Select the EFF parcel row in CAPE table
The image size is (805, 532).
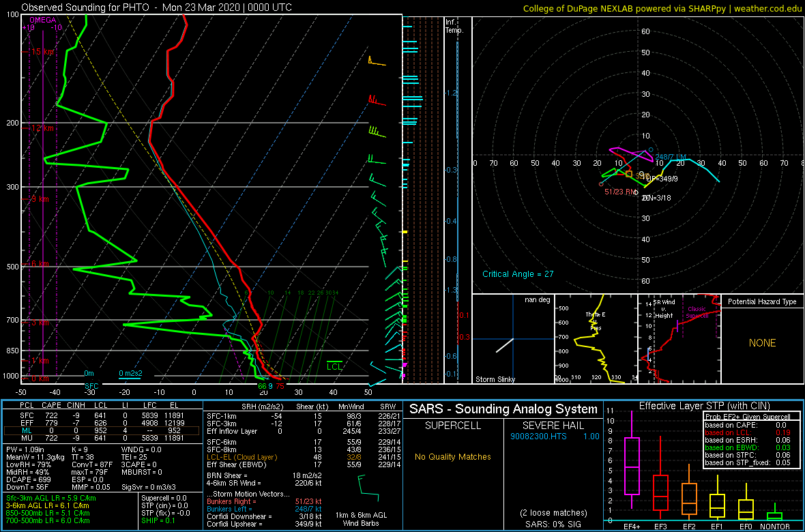click(x=102, y=423)
